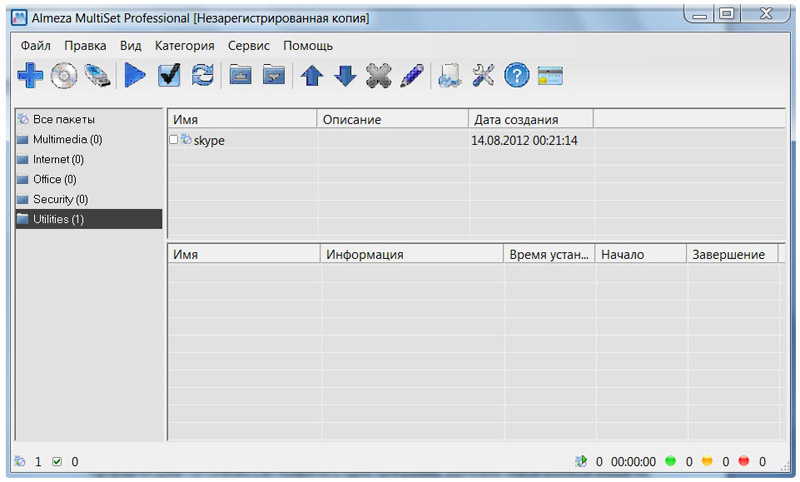Viewport: 800px width, 482px height.
Task: Move package down with blue down arrow
Action: [345, 76]
